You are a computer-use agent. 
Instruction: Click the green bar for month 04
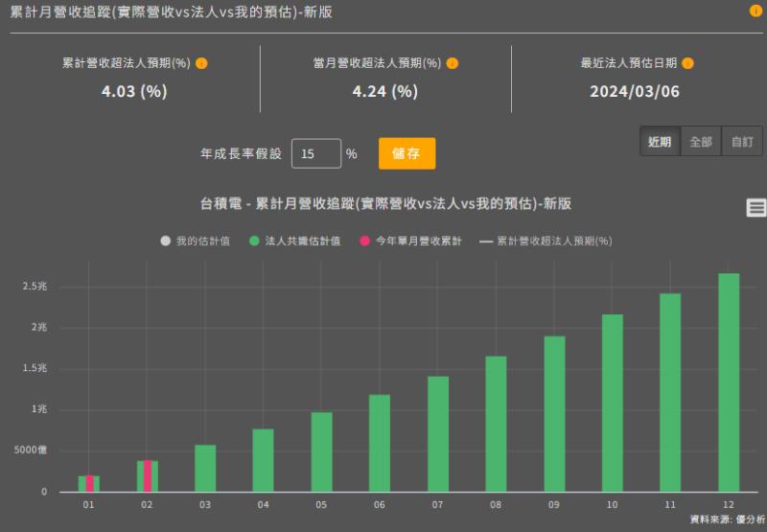(x=263, y=460)
